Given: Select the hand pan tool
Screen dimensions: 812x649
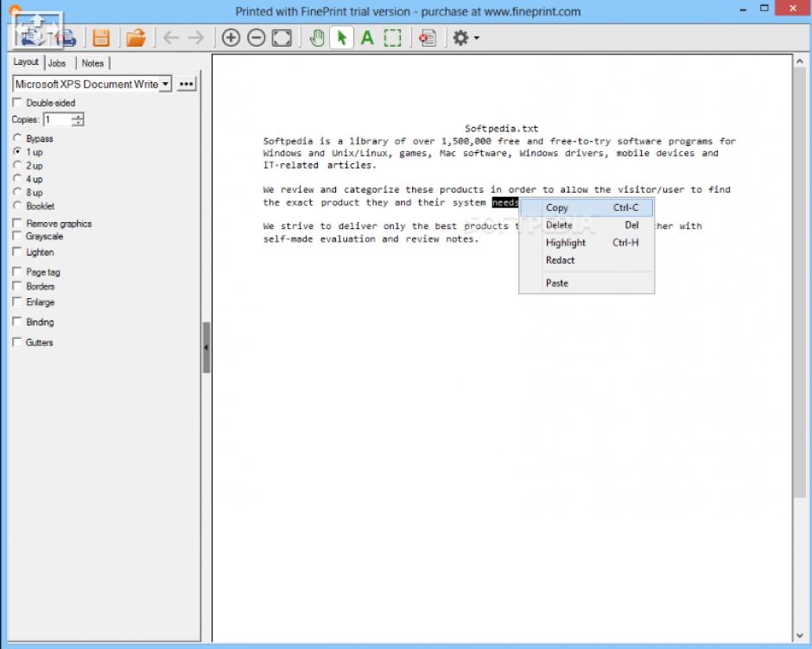Looking at the screenshot, I should pos(317,38).
